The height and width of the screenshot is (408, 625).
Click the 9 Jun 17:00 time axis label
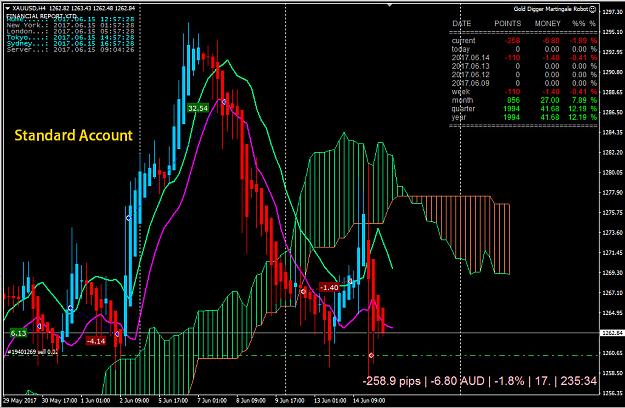(289, 400)
